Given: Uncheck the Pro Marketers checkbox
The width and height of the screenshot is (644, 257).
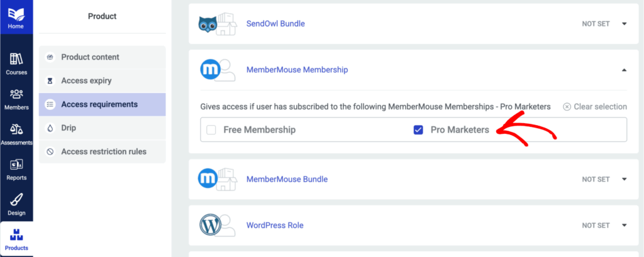Looking at the screenshot, I should click(418, 130).
